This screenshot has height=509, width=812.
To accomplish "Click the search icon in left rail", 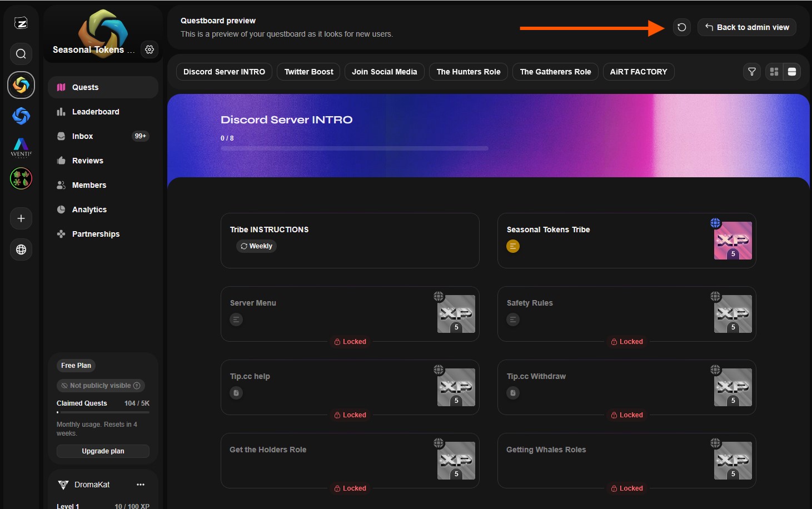I will pos(21,54).
